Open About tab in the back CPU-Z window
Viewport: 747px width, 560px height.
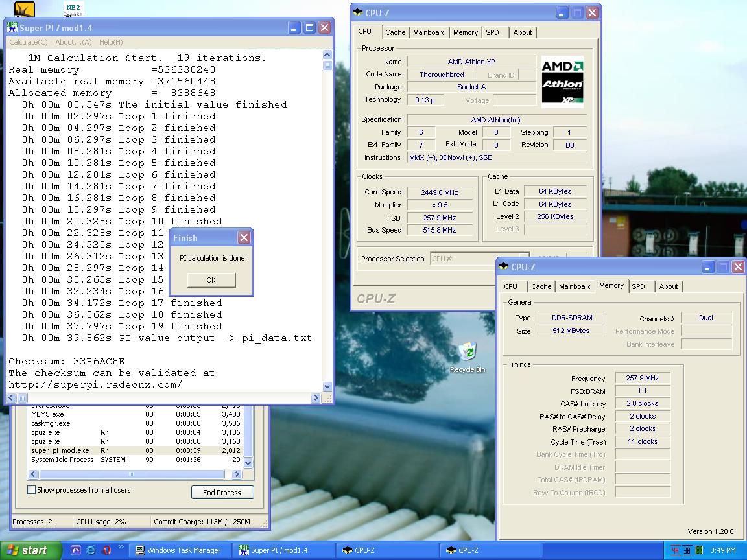point(522,32)
